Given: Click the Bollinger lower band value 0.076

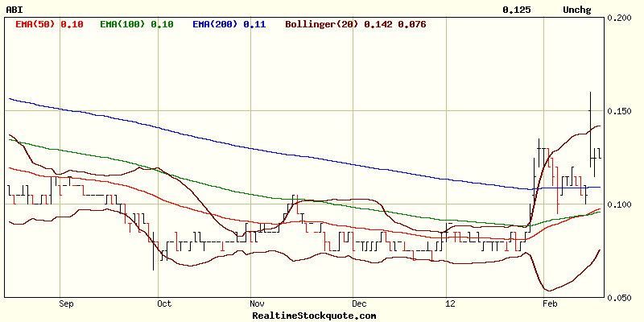Looking at the screenshot, I should coord(412,24).
